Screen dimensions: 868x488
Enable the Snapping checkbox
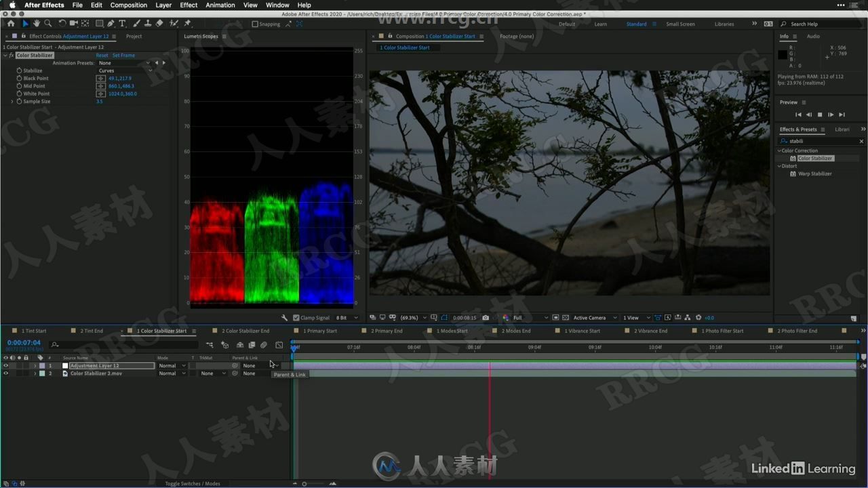[255, 24]
